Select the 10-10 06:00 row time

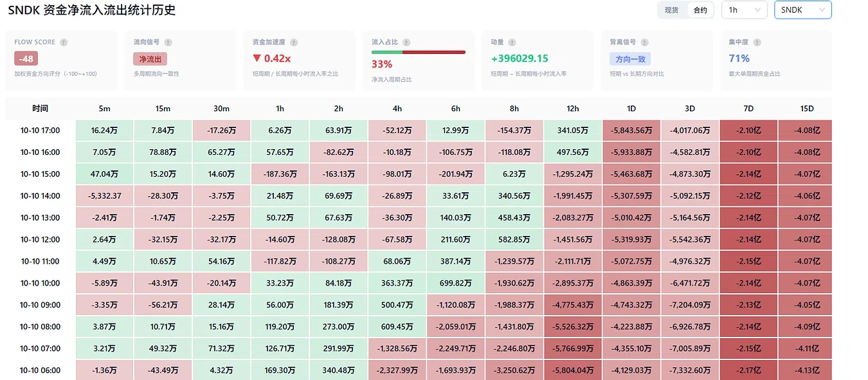(x=40, y=370)
